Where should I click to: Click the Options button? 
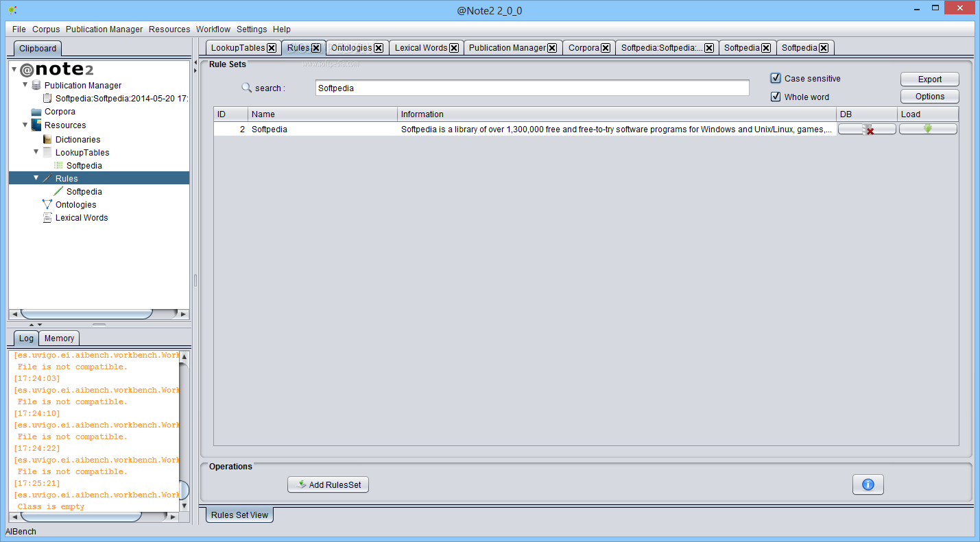click(930, 97)
